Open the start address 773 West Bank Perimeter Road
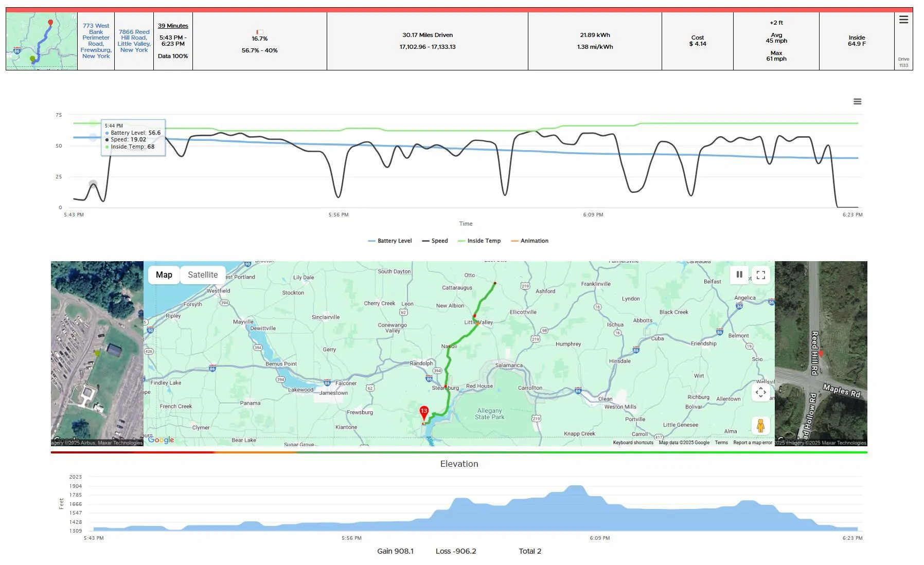924x565 pixels. [x=96, y=41]
